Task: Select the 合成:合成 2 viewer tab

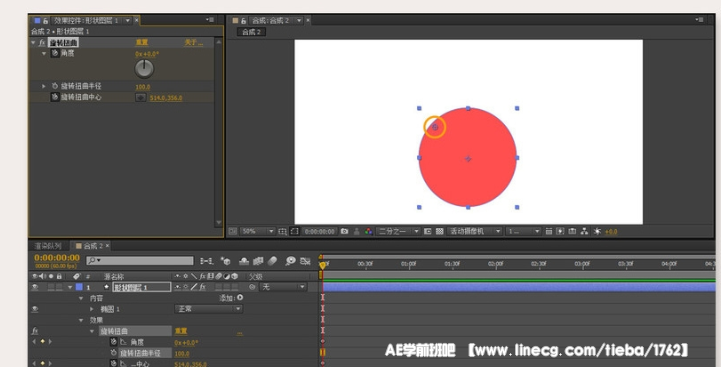Action: click(x=270, y=20)
